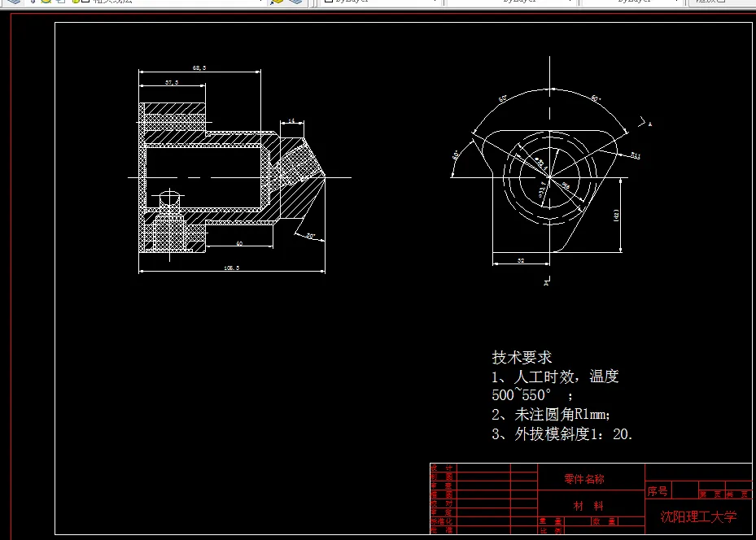Click the 沈阳理工大学 text
The width and height of the screenshot is (756, 540).
(x=698, y=517)
